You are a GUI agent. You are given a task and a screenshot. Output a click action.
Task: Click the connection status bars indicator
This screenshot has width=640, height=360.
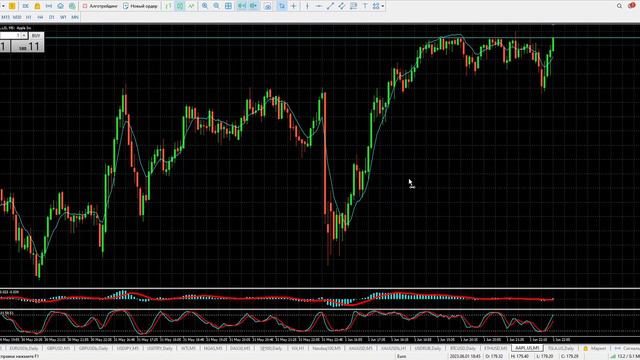coord(613,356)
